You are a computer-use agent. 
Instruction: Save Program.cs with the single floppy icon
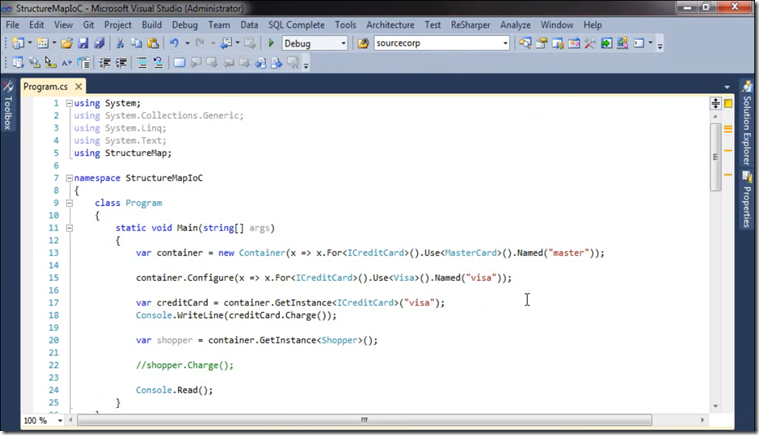pyautogui.click(x=83, y=43)
